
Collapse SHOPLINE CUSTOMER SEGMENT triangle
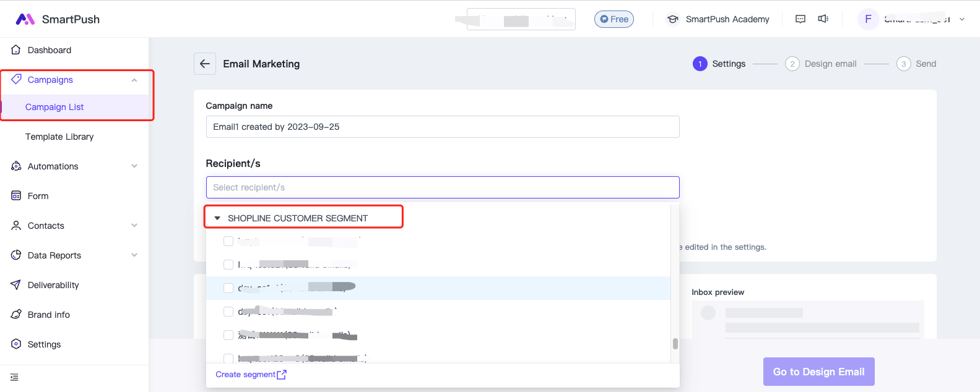click(217, 218)
